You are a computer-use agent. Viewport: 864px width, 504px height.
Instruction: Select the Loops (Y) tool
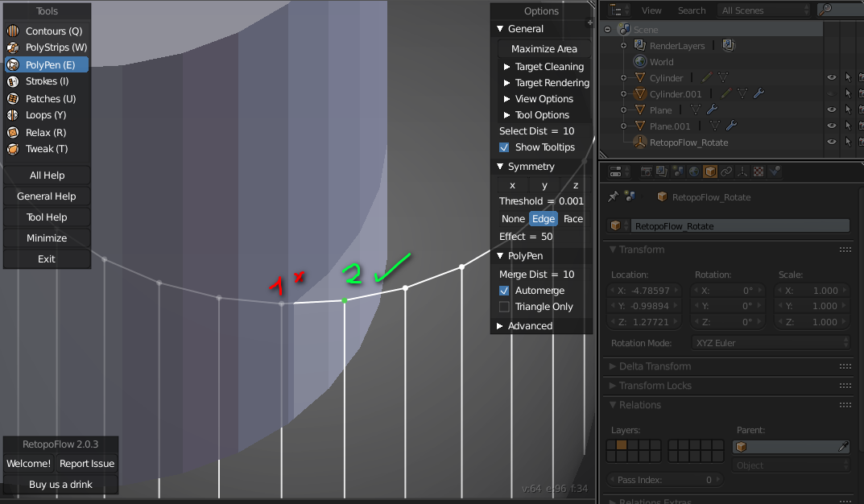[x=47, y=115]
